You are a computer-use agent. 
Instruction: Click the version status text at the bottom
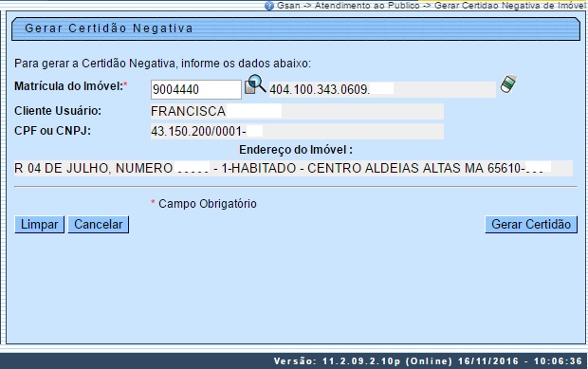click(x=428, y=361)
